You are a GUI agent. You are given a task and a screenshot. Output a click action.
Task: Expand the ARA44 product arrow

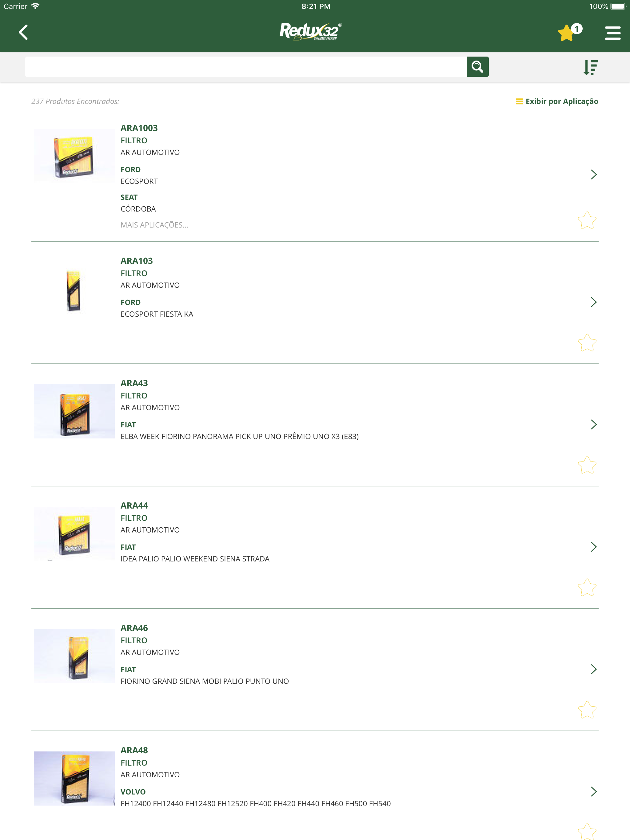coord(593,547)
